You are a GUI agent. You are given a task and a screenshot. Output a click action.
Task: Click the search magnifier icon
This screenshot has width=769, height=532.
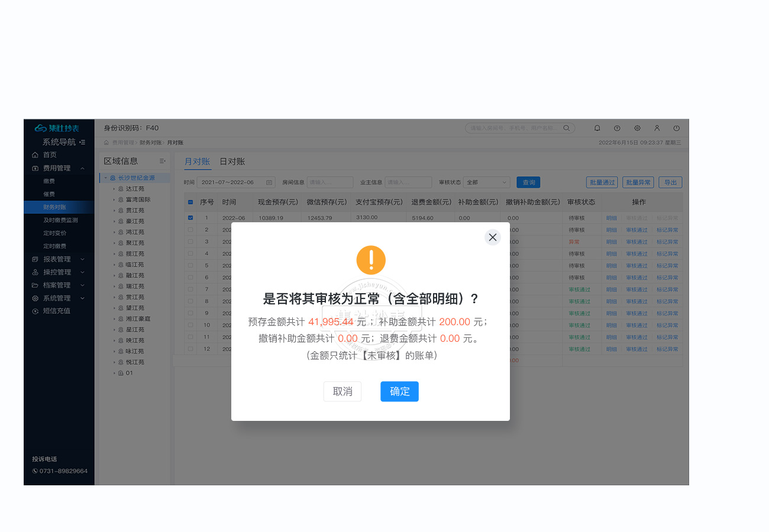(x=567, y=128)
